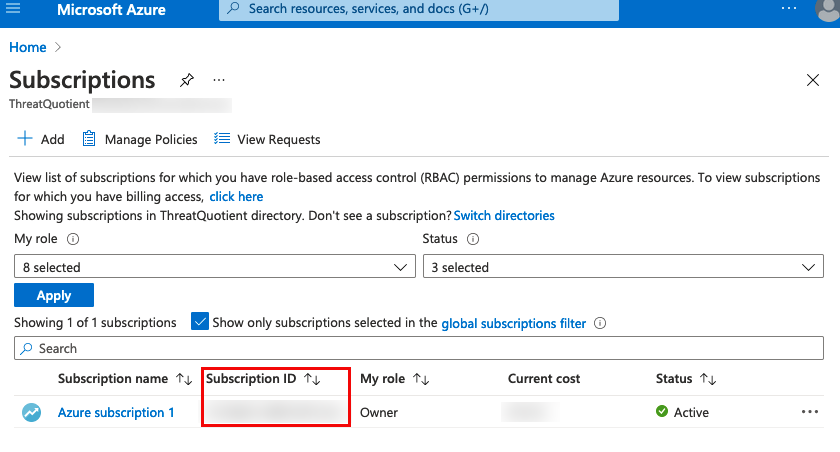
Task: Show info tooltip for My role
Action: pyautogui.click(x=73, y=239)
